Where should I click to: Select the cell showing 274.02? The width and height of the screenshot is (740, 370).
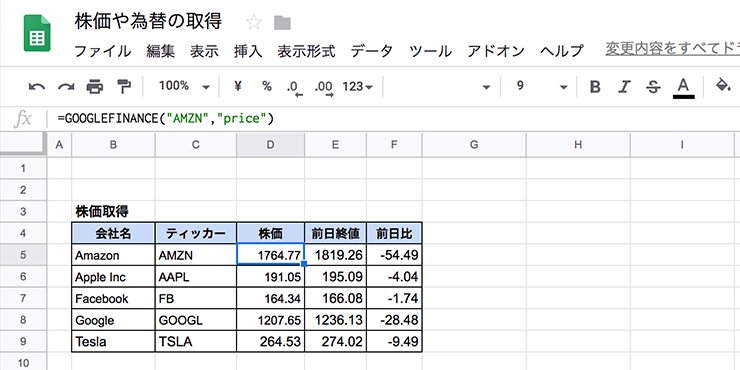[336, 341]
